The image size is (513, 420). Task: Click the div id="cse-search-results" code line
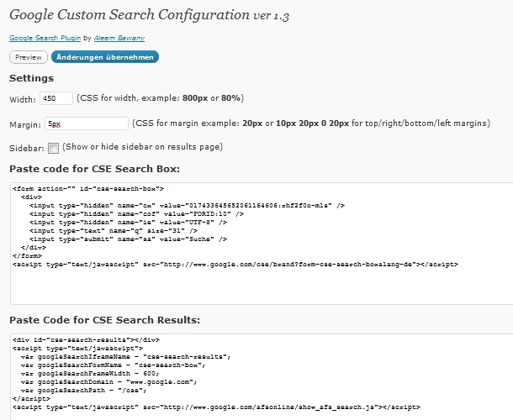point(86,340)
